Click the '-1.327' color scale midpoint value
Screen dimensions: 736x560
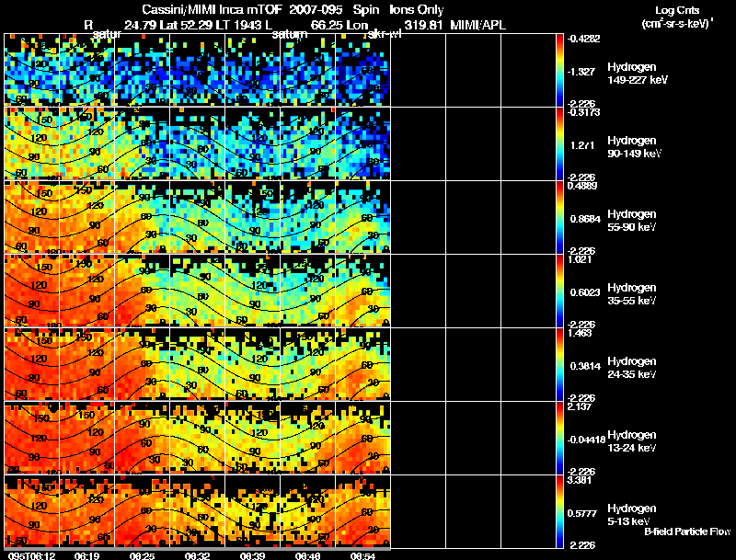point(581,72)
